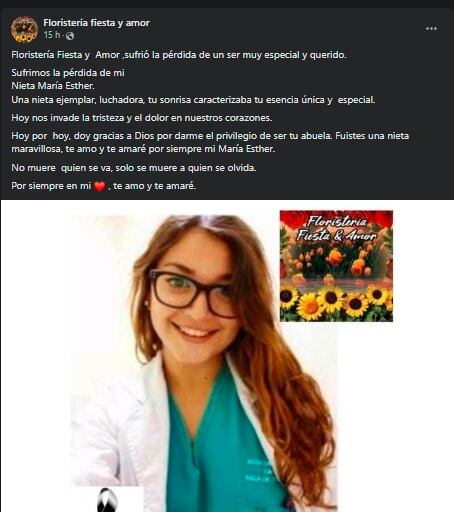Click the closing text 'te amo y te amaré.'

coord(154,186)
